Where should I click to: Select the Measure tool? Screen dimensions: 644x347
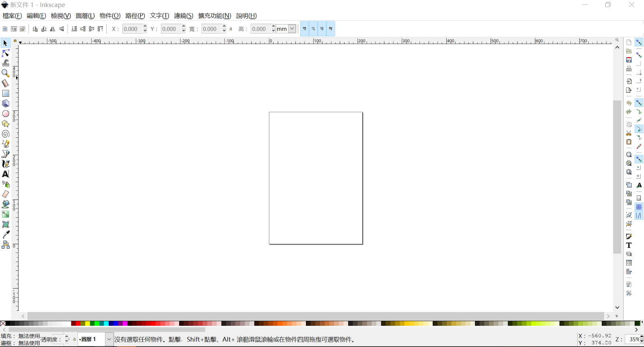5,83
